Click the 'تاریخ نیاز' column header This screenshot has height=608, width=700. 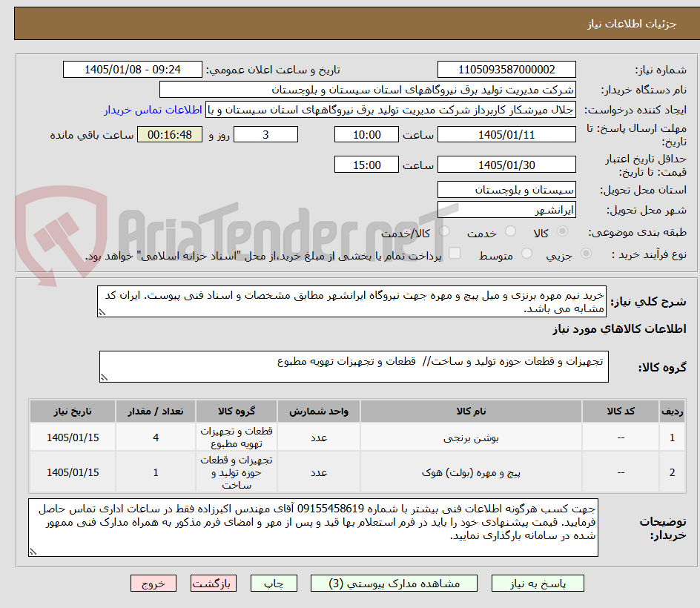coord(73,411)
